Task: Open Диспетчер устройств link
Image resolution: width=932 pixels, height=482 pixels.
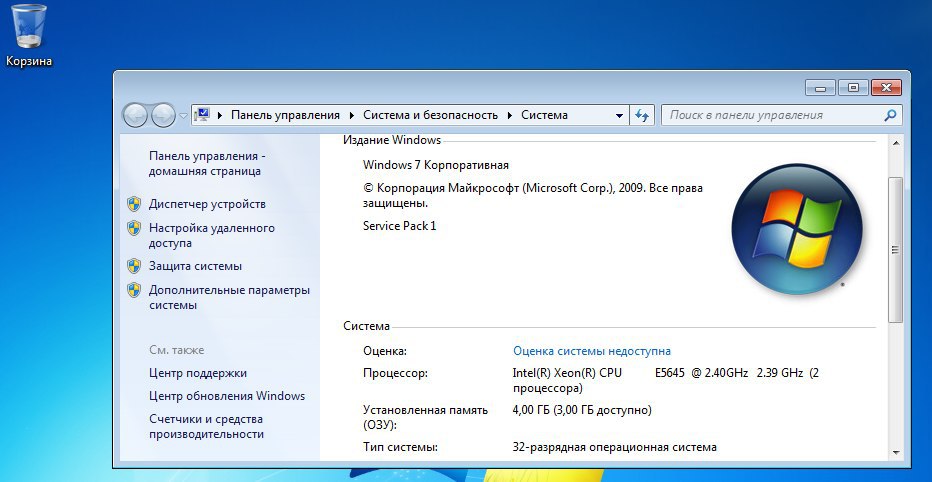Action: tap(207, 204)
